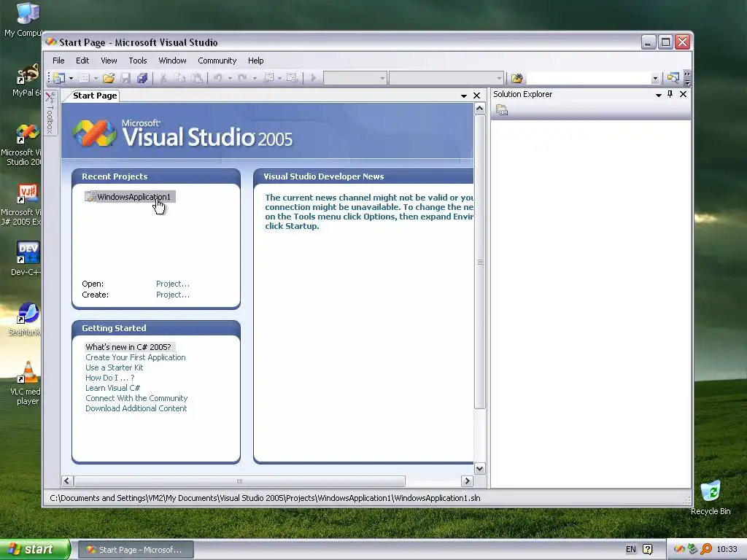Open Download Additional Content link
Image resolution: width=747 pixels, height=560 pixels.
tap(136, 408)
